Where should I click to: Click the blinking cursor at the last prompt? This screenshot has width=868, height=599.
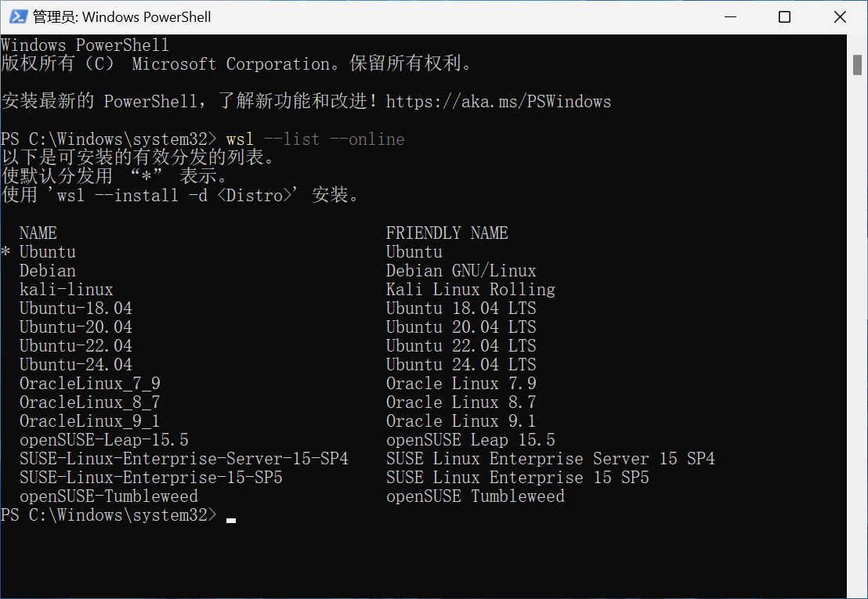coord(230,517)
